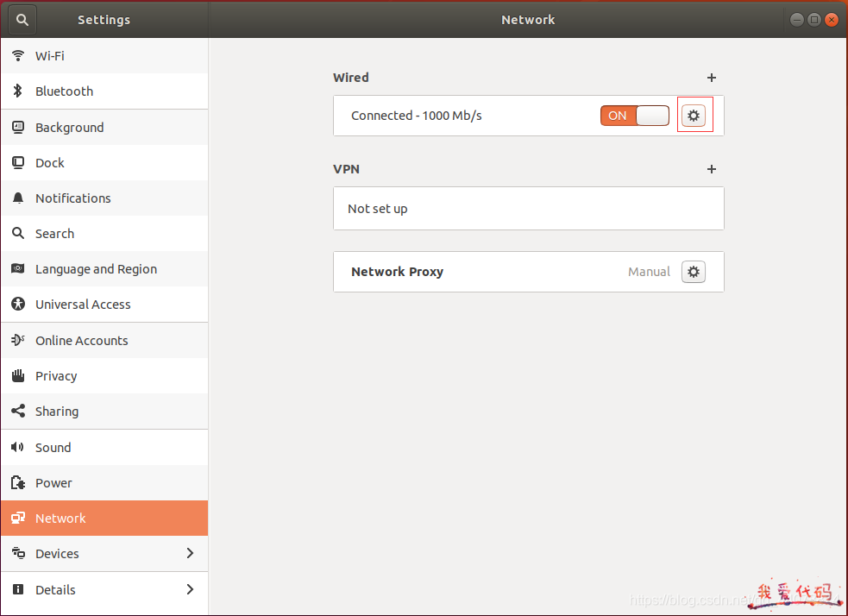Click the Manual proxy status text
848x616 pixels.
pyautogui.click(x=649, y=272)
